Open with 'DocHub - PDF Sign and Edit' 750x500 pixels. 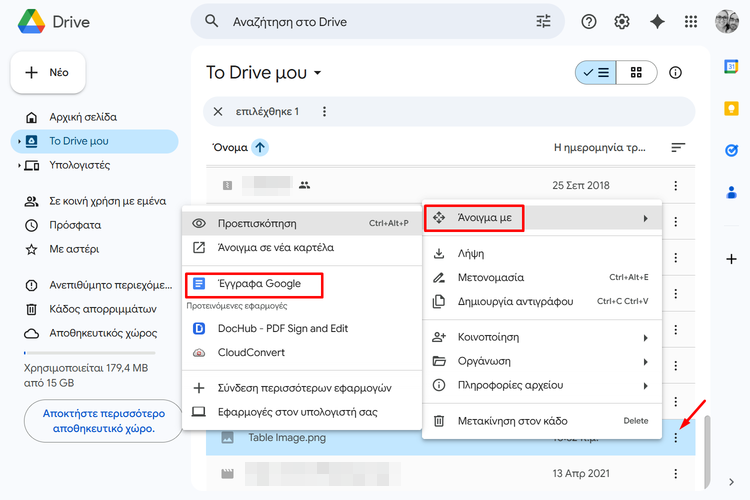pyautogui.click(x=301, y=329)
